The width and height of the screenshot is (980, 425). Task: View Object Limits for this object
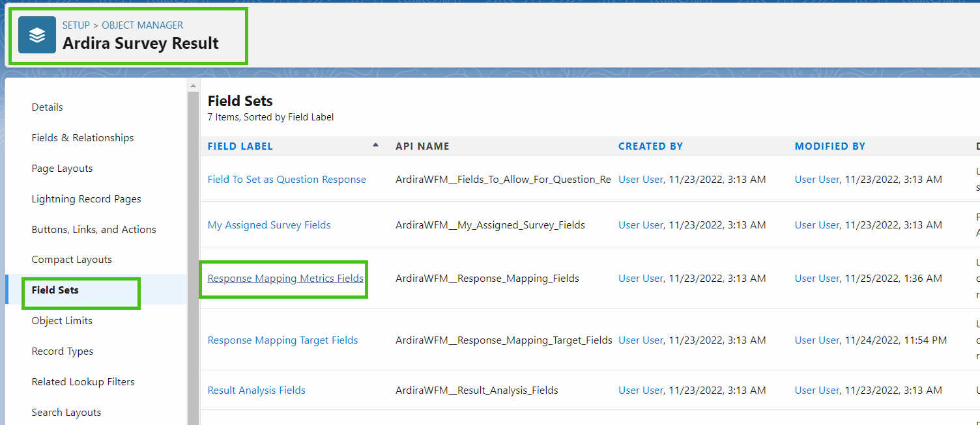(x=62, y=320)
